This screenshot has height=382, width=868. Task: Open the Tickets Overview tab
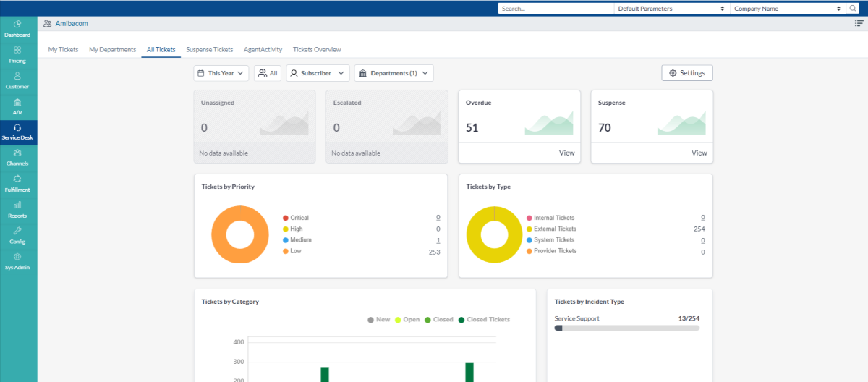pyautogui.click(x=317, y=49)
